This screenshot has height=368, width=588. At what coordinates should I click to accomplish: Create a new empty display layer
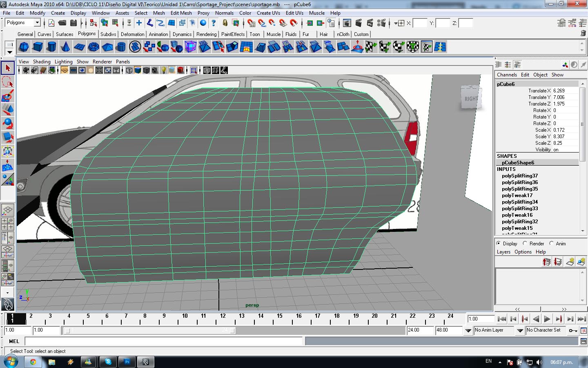570,262
